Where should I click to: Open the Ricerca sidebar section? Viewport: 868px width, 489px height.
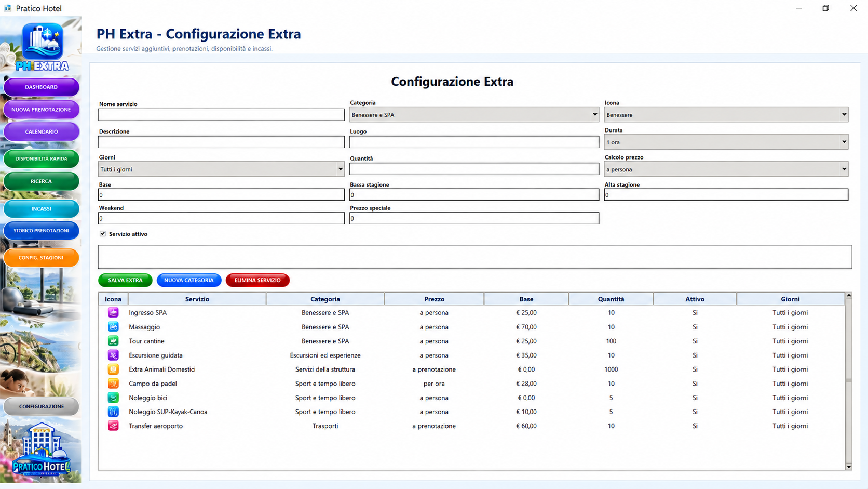[x=42, y=181]
